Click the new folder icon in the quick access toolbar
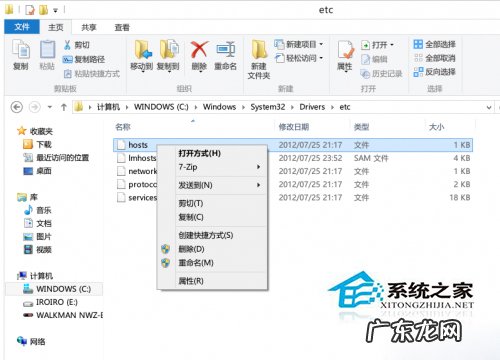Image resolution: width=500 pixels, height=360 pixels. pyautogui.click(x=43, y=10)
